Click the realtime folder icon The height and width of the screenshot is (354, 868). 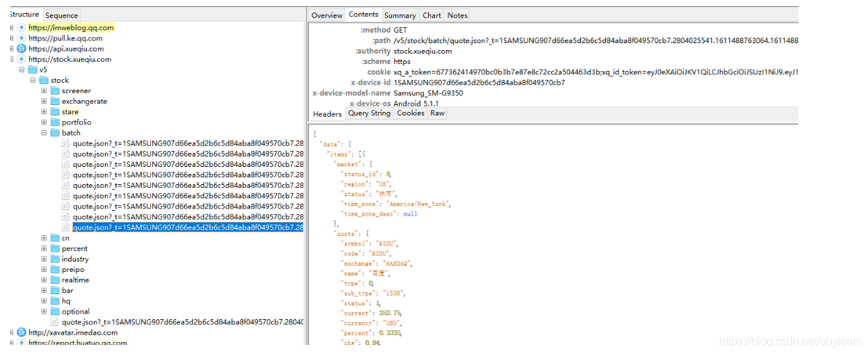[55, 280]
